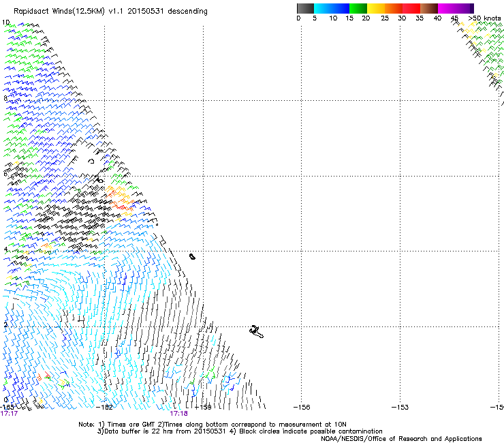Select the '-153' longitude label

[x=400, y=408]
